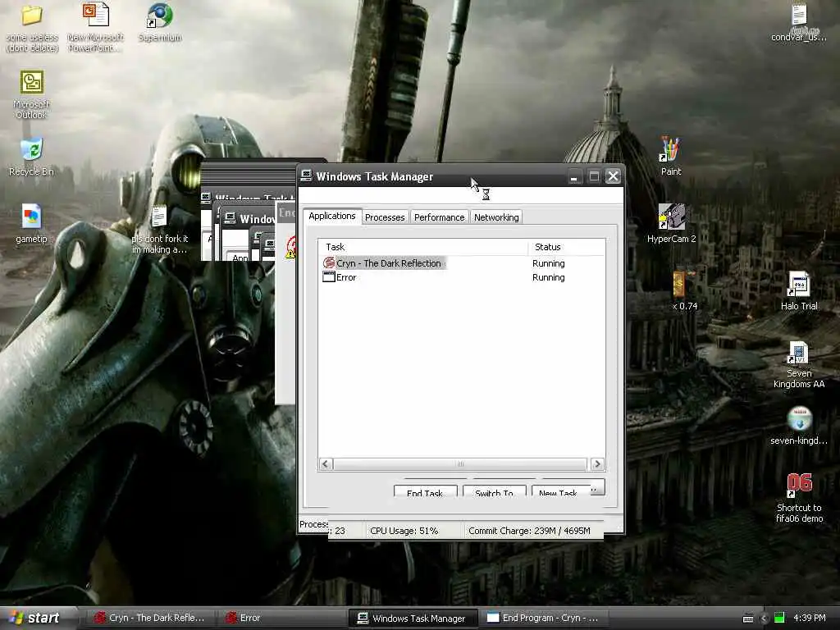
Task: Switch to Windows Task Manager taskbar button
Action: coord(413,619)
